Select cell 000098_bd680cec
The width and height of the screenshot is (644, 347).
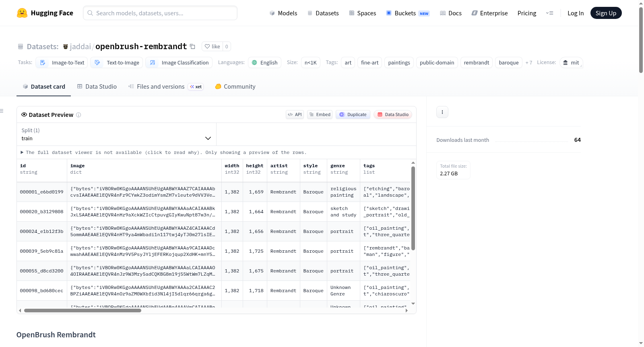41,291
